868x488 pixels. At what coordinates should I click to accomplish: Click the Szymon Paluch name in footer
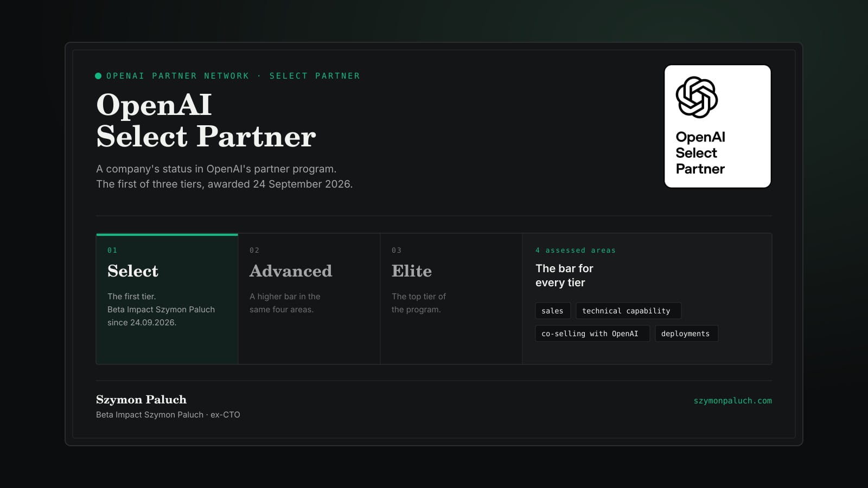[x=141, y=400]
